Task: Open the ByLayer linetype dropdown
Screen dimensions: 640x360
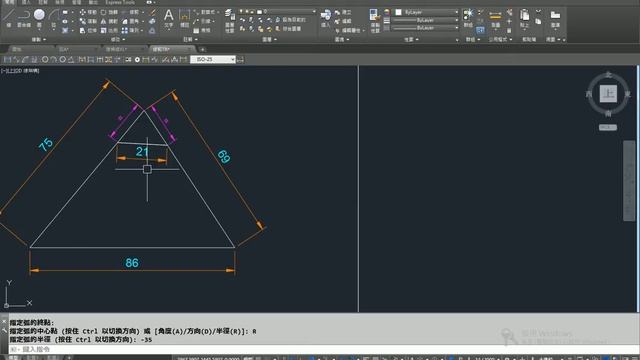Action: pos(425,28)
